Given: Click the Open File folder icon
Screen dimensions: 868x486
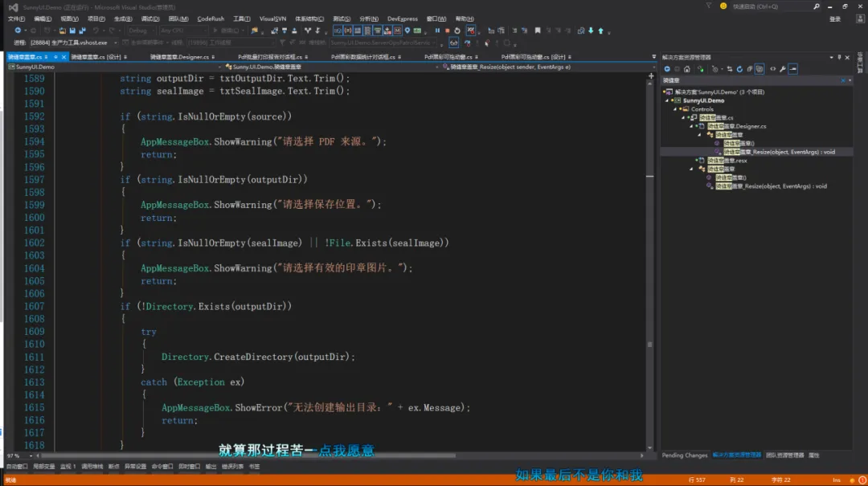Looking at the screenshot, I should click(62, 31).
